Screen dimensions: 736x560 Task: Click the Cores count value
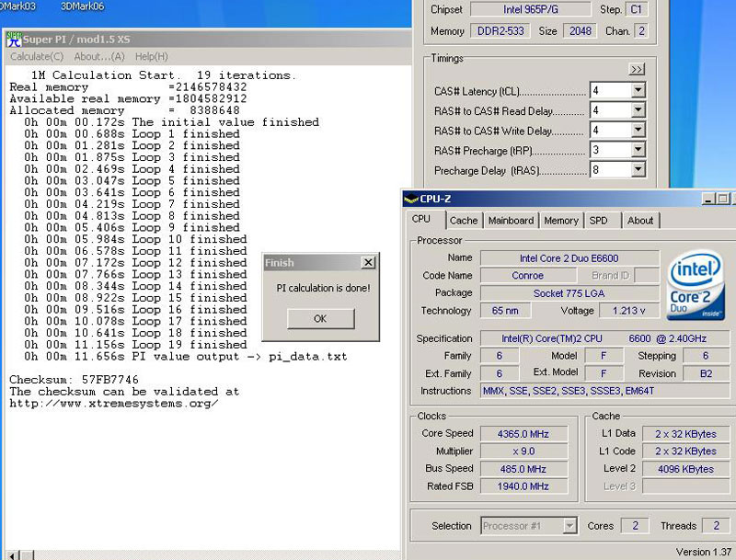pos(635,526)
